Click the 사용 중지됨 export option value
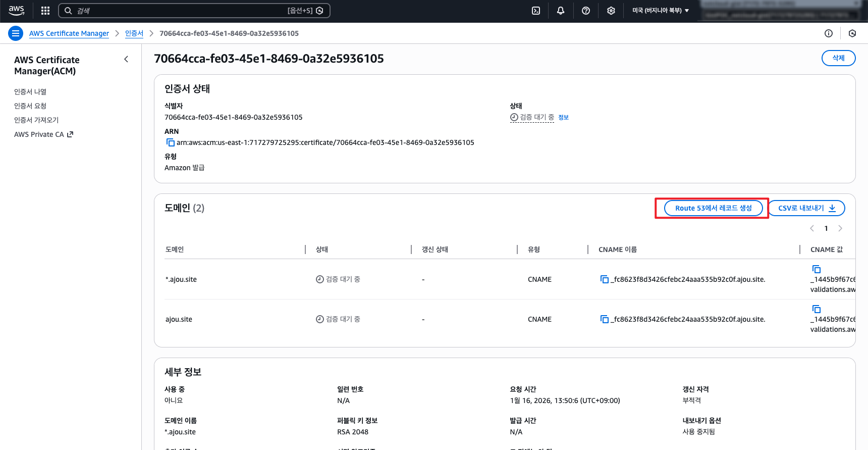This screenshot has width=868, height=450. pyautogui.click(x=698, y=432)
